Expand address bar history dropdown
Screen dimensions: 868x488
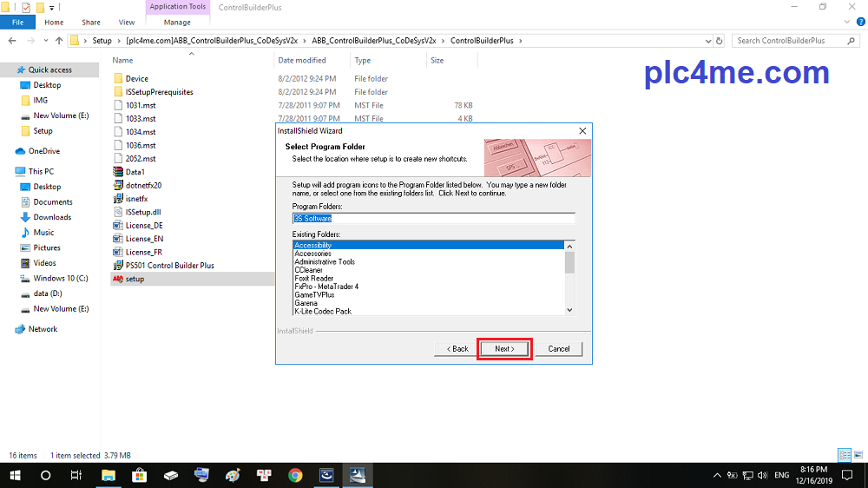[x=708, y=41]
